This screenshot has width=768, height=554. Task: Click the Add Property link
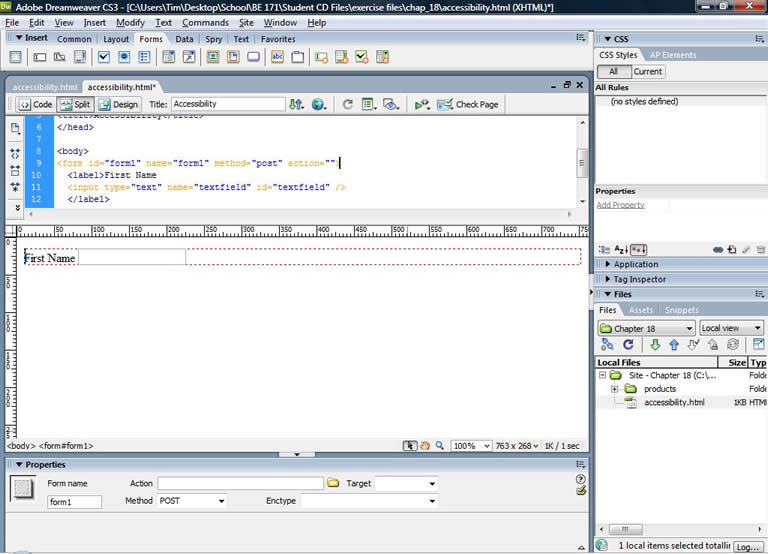click(x=621, y=205)
